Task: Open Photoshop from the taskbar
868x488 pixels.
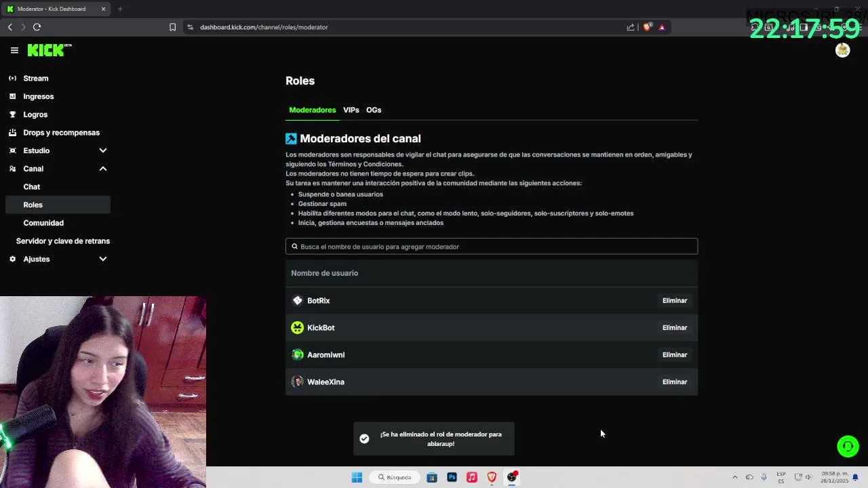Action: point(452,477)
